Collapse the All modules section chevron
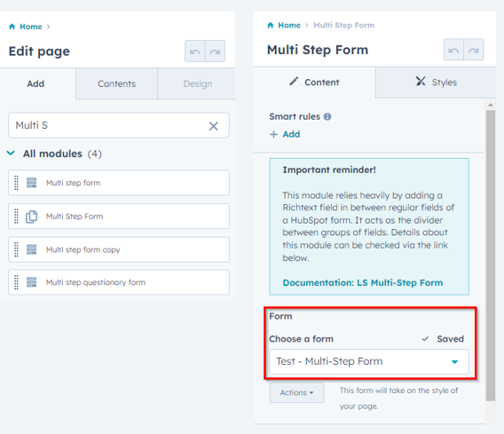The width and height of the screenshot is (504, 434). [11, 153]
